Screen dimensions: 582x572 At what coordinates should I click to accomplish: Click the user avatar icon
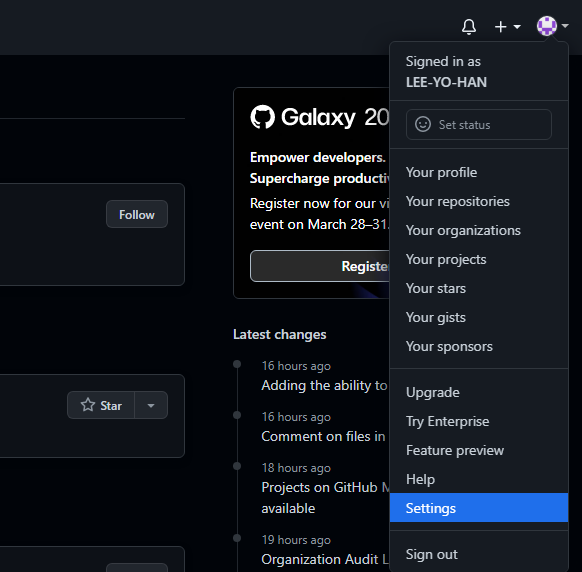547,26
